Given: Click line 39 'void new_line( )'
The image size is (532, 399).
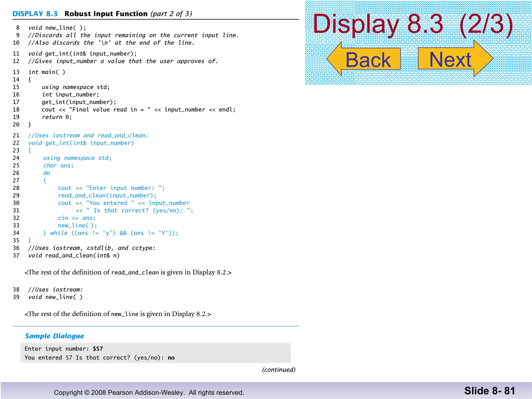Looking at the screenshot, I should point(56,297).
